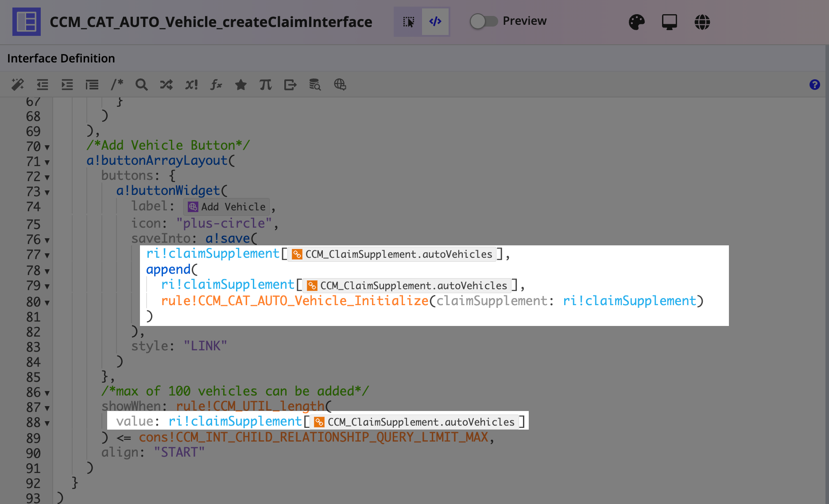829x504 pixels.
Task: Click the a!buttonWidget function name
Action: point(168,190)
